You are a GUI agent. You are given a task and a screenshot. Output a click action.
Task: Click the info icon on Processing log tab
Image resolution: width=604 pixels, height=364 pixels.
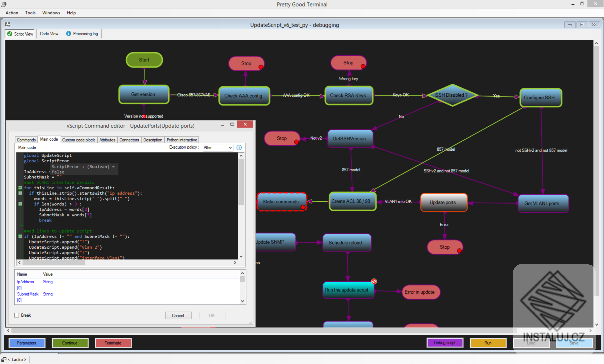pos(69,34)
